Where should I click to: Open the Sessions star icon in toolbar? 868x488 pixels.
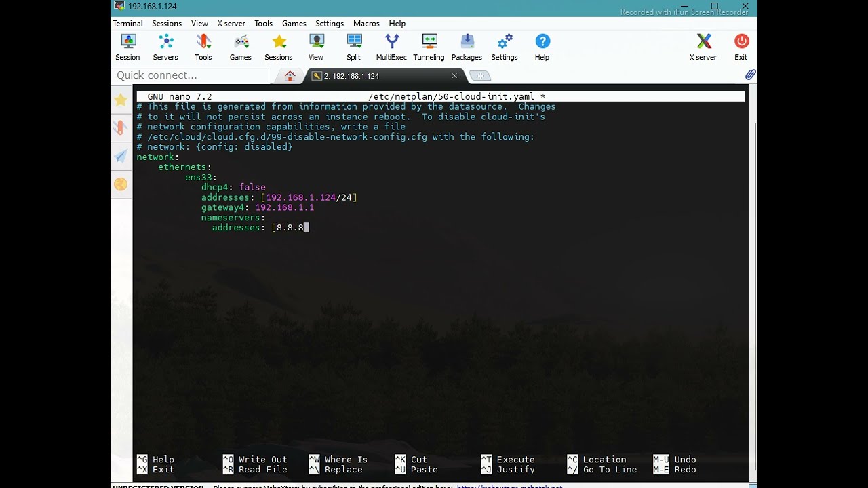pos(279,47)
